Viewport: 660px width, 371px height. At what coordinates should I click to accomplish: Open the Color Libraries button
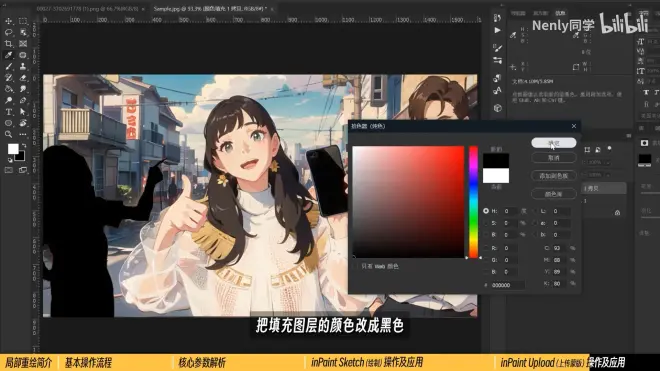pos(554,194)
